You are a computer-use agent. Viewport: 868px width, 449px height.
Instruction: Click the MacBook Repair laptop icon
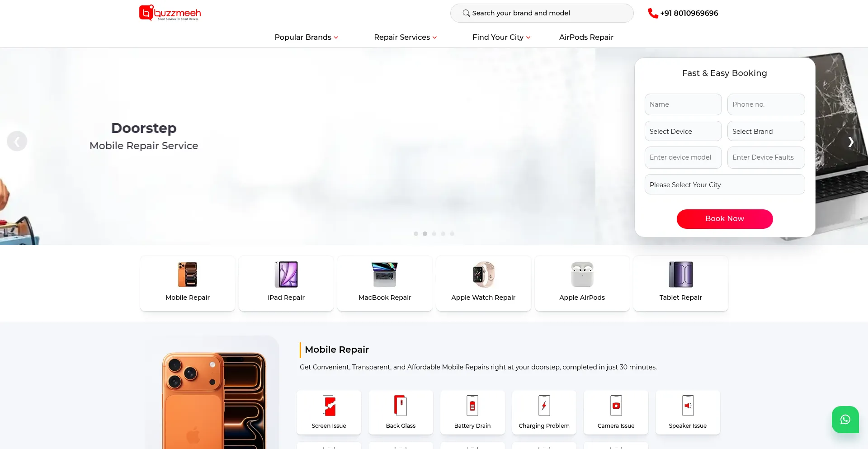(x=385, y=274)
